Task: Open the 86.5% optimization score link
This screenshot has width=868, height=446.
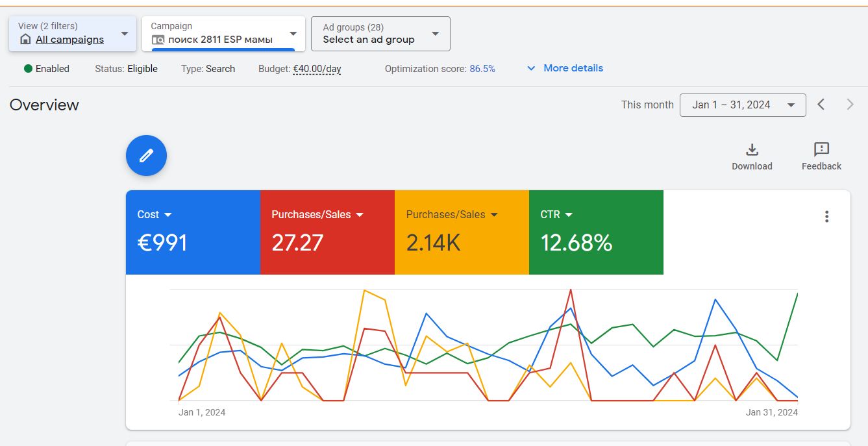Action: (482, 69)
